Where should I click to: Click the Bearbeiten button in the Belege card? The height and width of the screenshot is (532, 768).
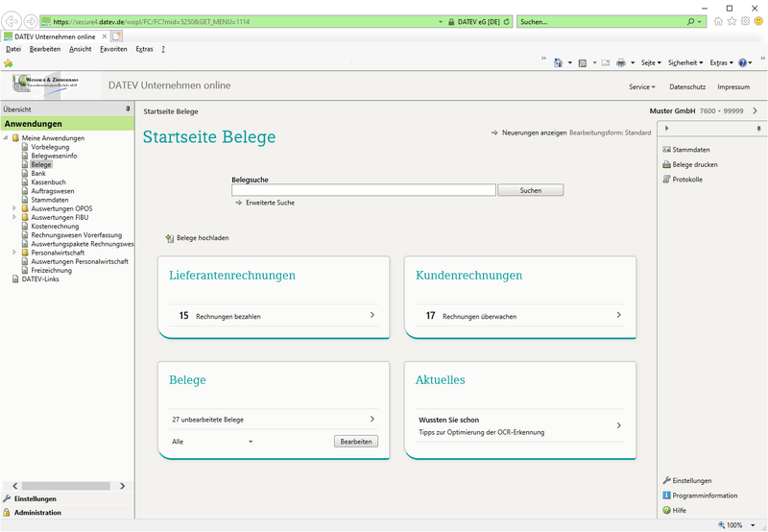click(356, 442)
